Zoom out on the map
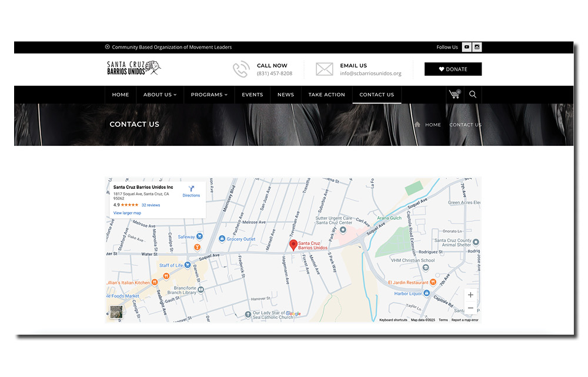The width and height of the screenshot is (588, 377). 470,308
